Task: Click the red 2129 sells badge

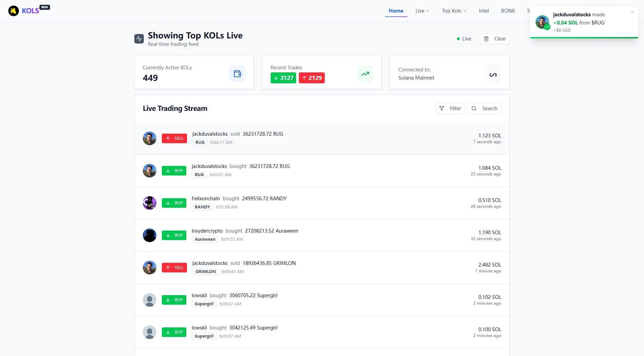Action: point(311,78)
